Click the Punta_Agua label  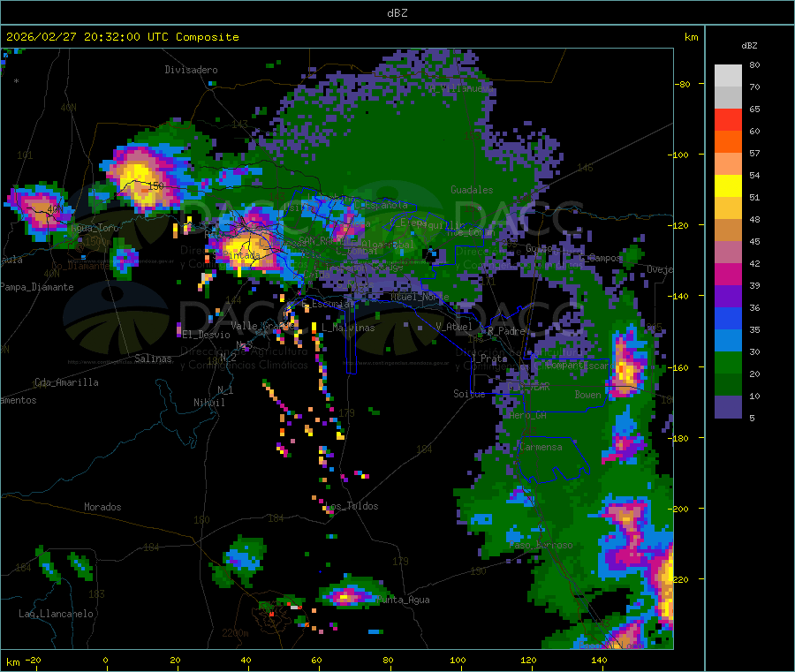403,600
